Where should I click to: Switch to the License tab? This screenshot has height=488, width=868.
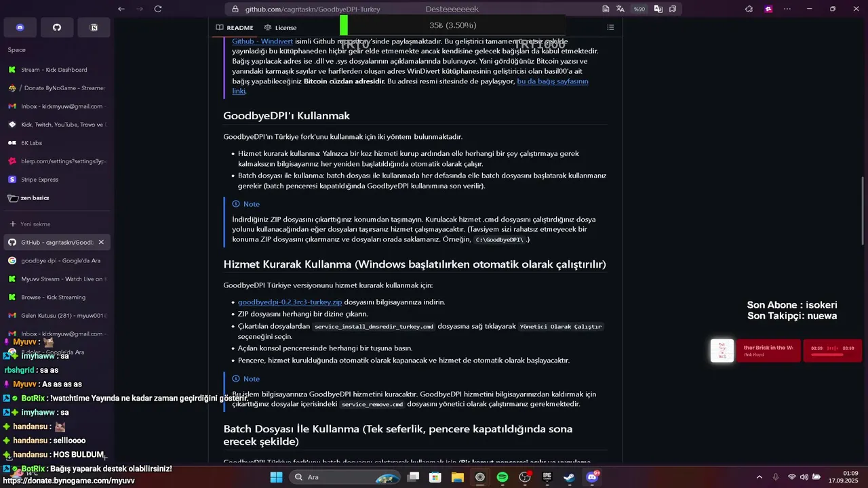(280, 27)
